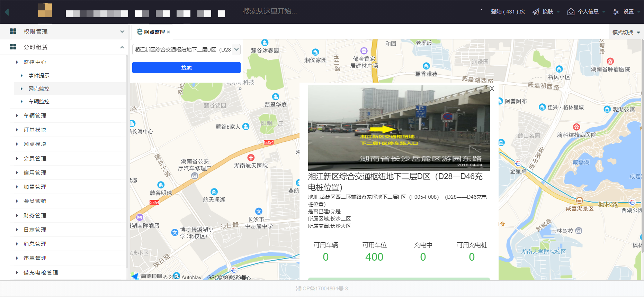Viewport: 644px width, 299px height.
Task: Click the 航天溪湖 map marker icon
Action: [214, 192]
